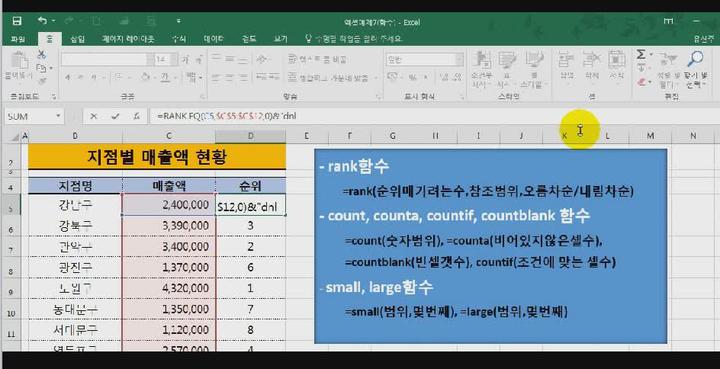Open the AutoSum dropdown arrow
720x369 pixels.
coord(651,55)
